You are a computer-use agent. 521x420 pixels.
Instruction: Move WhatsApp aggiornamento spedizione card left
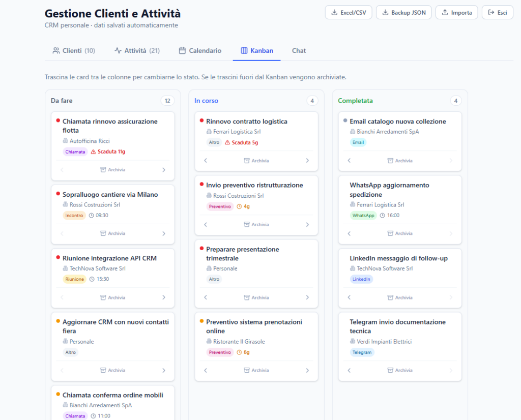pos(349,233)
